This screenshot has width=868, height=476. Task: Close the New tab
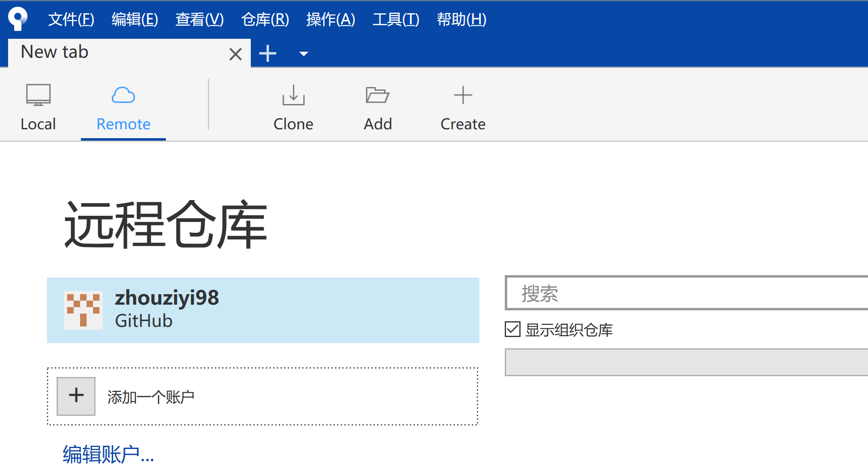point(234,52)
